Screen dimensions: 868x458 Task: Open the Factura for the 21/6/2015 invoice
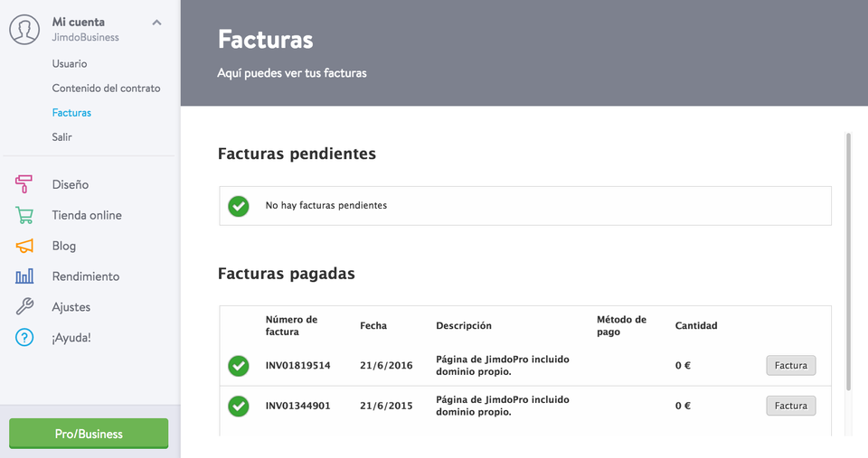point(790,406)
